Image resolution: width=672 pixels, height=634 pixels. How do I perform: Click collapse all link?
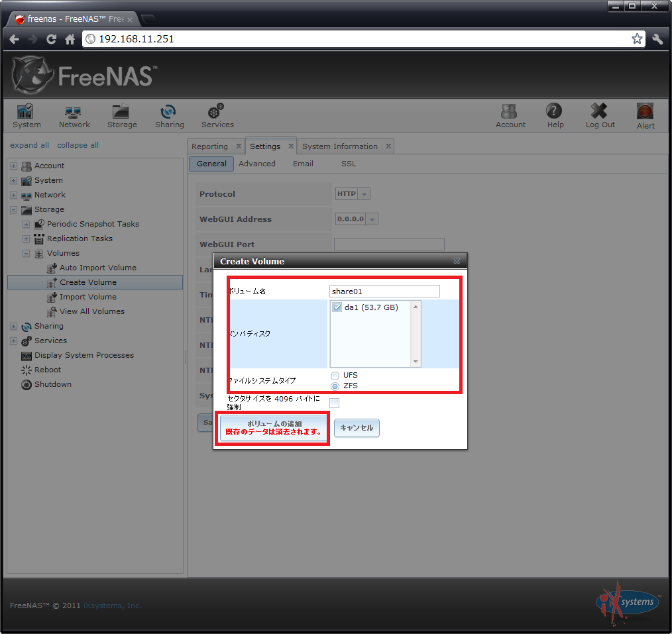pyautogui.click(x=78, y=145)
